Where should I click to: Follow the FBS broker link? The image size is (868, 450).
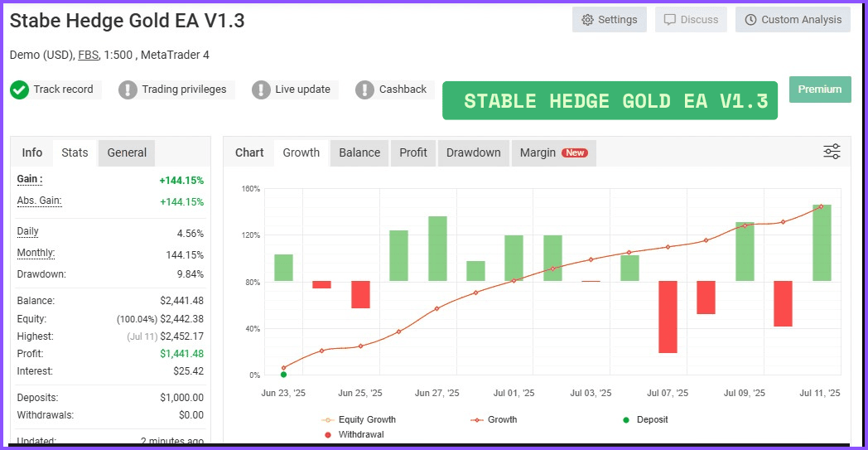coord(87,55)
